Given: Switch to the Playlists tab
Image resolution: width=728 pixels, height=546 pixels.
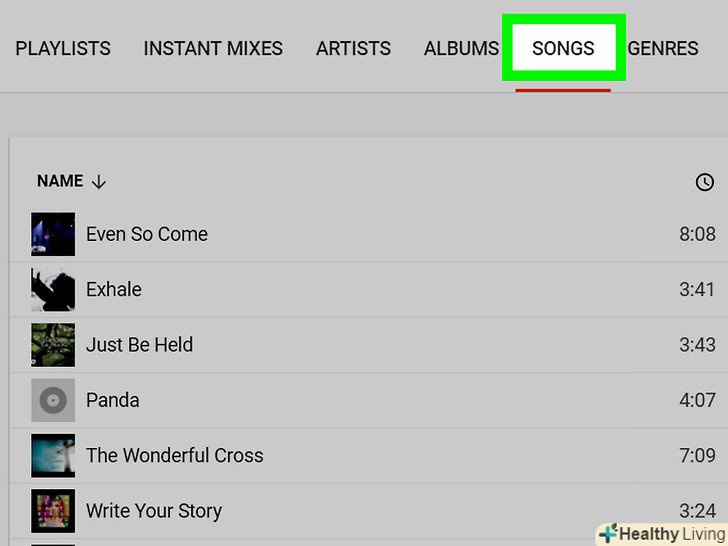Looking at the screenshot, I should [x=63, y=48].
